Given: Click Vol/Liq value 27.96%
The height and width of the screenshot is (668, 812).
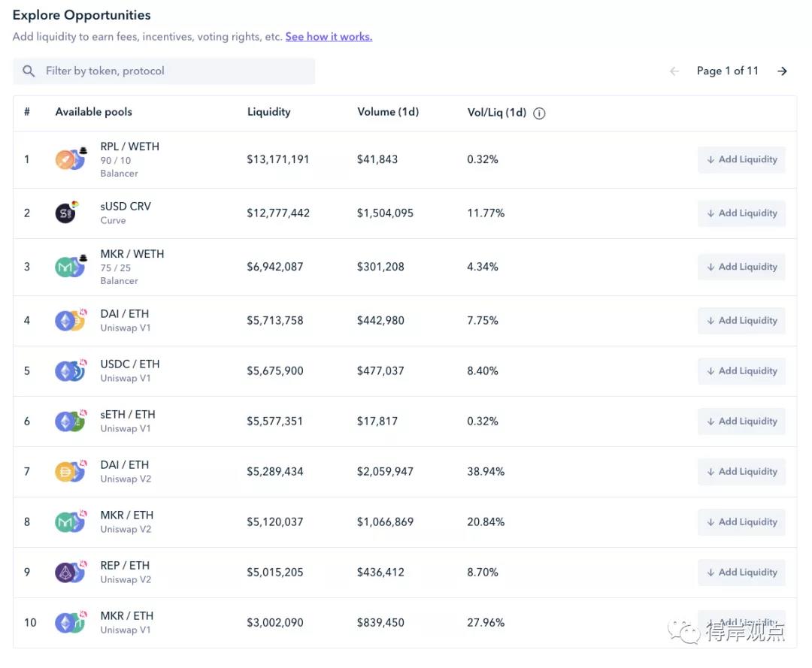Looking at the screenshot, I should (x=485, y=622).
